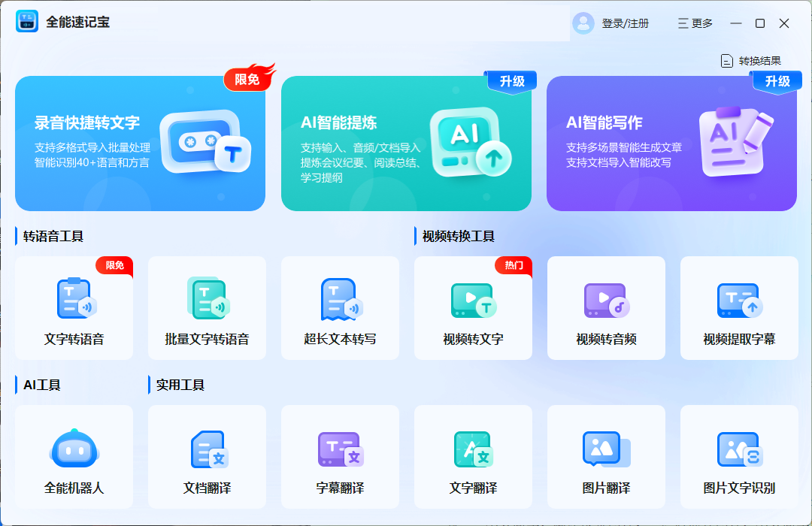The height and width of the screenshot is (526, 812).
Task: Click the 转语音工具 section heading
Action: click(53, 237)
